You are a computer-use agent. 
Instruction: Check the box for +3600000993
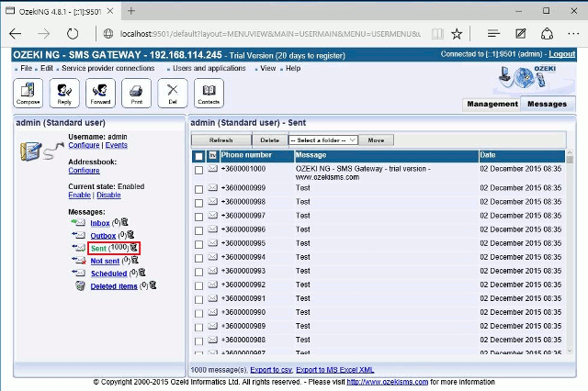tap(198, 273)
